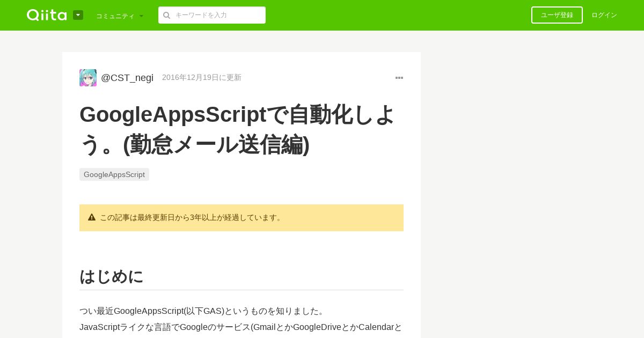Focus the キーワードを入力 search field

(212, 15)
